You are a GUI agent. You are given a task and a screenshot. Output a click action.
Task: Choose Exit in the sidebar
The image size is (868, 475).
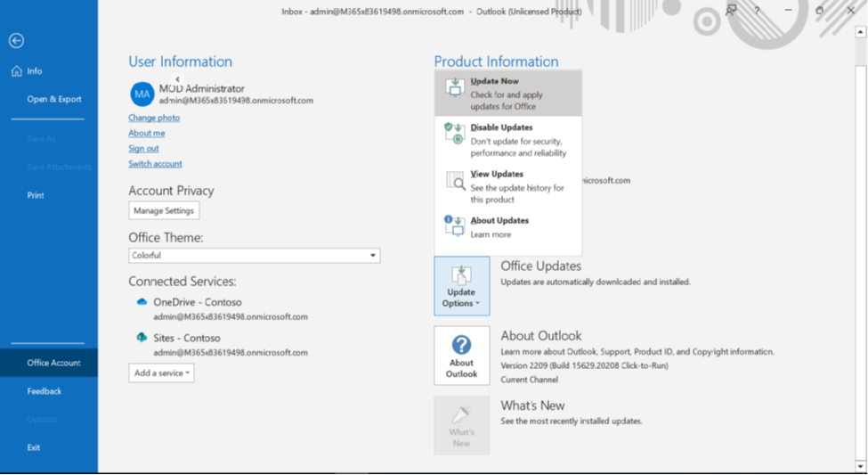[49, 447]
